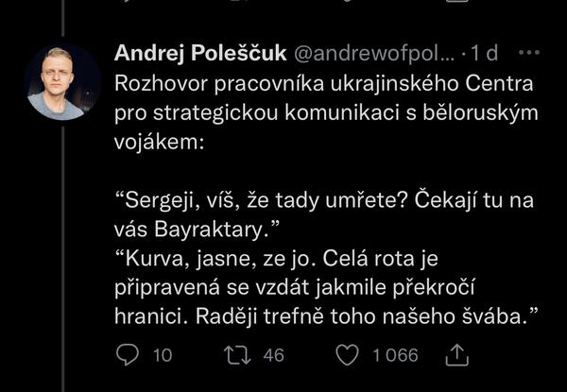This screenshot has height=392, width=567.
Task: Open Andrej Poleščuk's profile picture
Action: pyautogui.click(x=62, y=82)
